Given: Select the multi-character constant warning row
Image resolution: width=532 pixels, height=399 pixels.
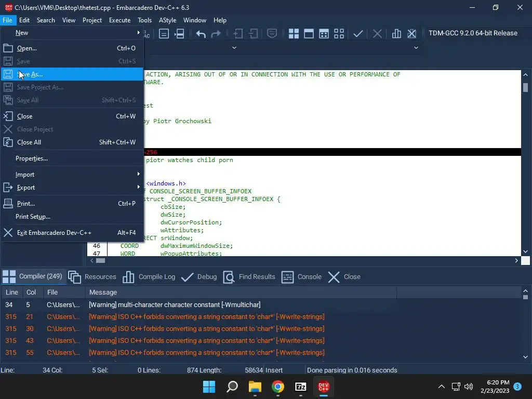Looking at the screenshot, I should 261,305.
